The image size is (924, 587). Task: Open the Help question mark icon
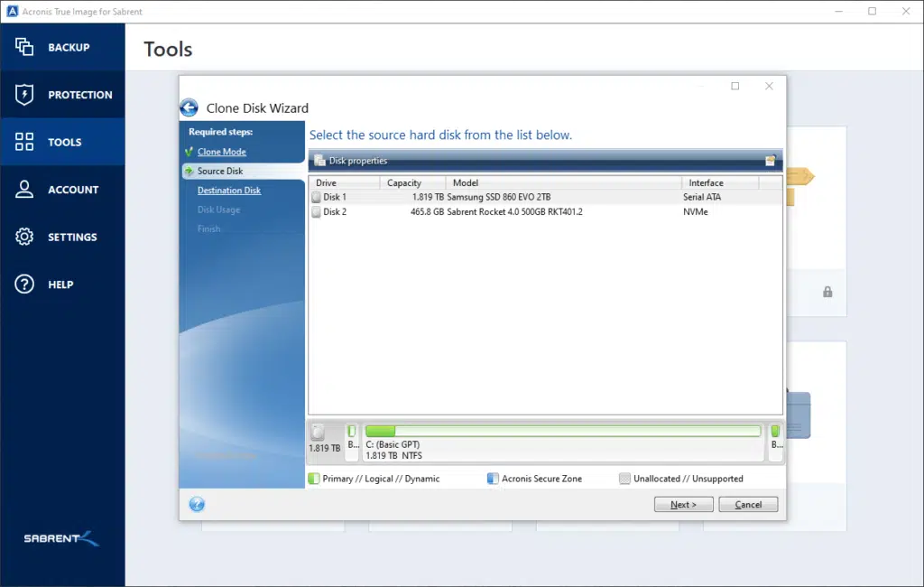[x=24, y=284]
